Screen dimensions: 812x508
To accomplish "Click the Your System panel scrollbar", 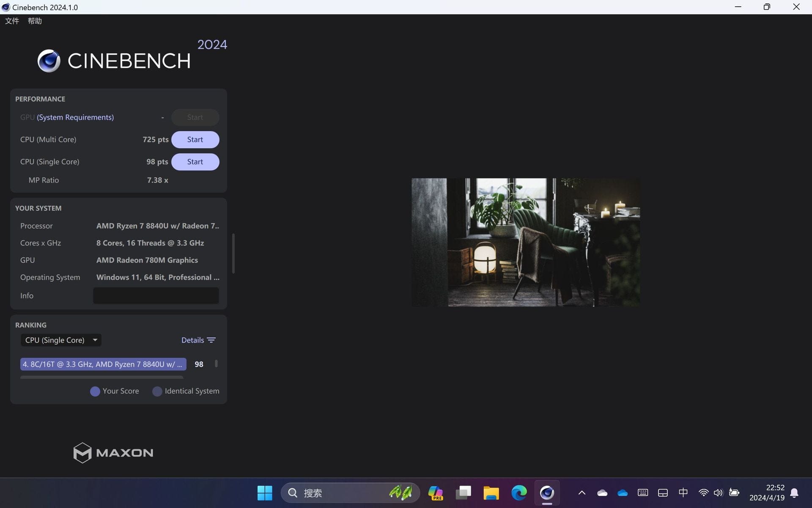I will click(x=233, y=253).
